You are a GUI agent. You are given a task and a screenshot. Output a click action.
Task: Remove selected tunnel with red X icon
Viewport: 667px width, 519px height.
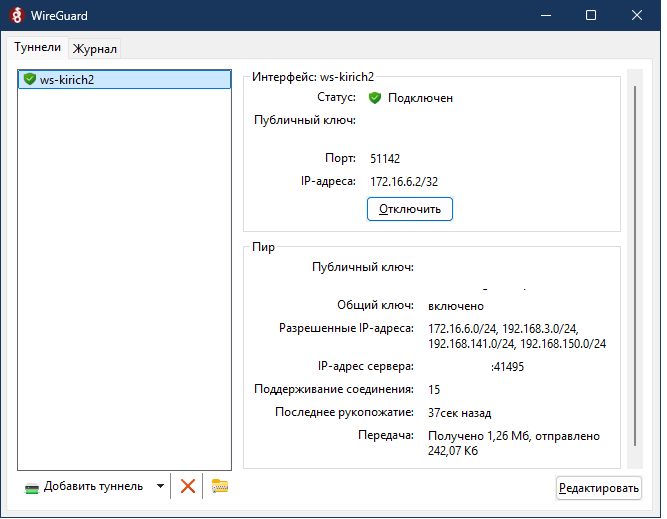click(187, 487)
